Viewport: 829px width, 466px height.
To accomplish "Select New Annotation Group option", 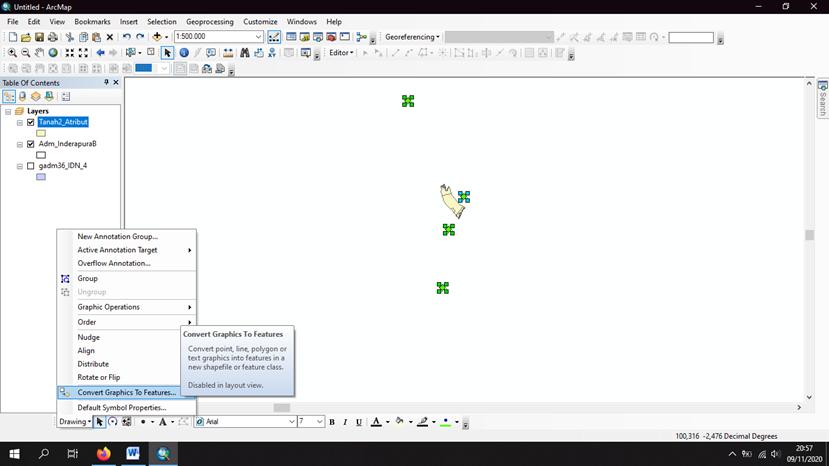I will coord(127,236).
